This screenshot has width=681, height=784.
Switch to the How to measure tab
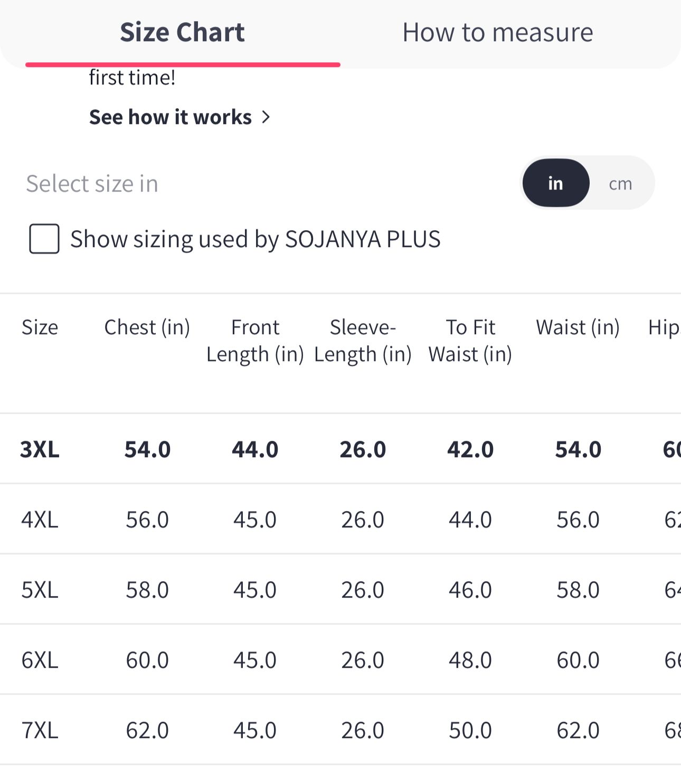(498, 33)
